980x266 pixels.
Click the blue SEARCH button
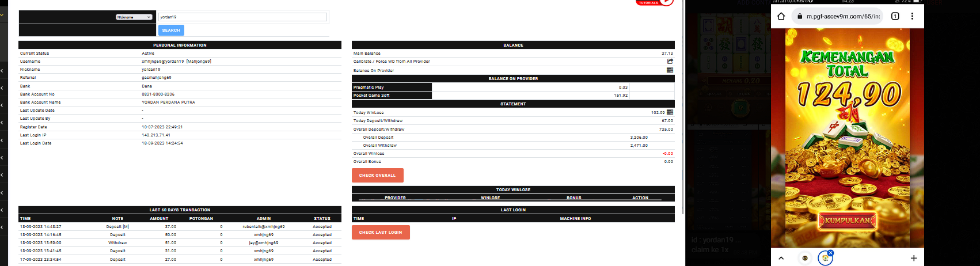click(171, 30)
